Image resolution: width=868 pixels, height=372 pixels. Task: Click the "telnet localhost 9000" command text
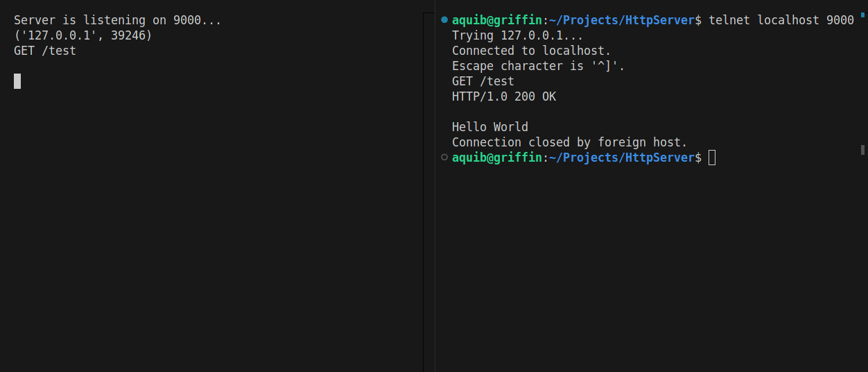tap(781, 21)
